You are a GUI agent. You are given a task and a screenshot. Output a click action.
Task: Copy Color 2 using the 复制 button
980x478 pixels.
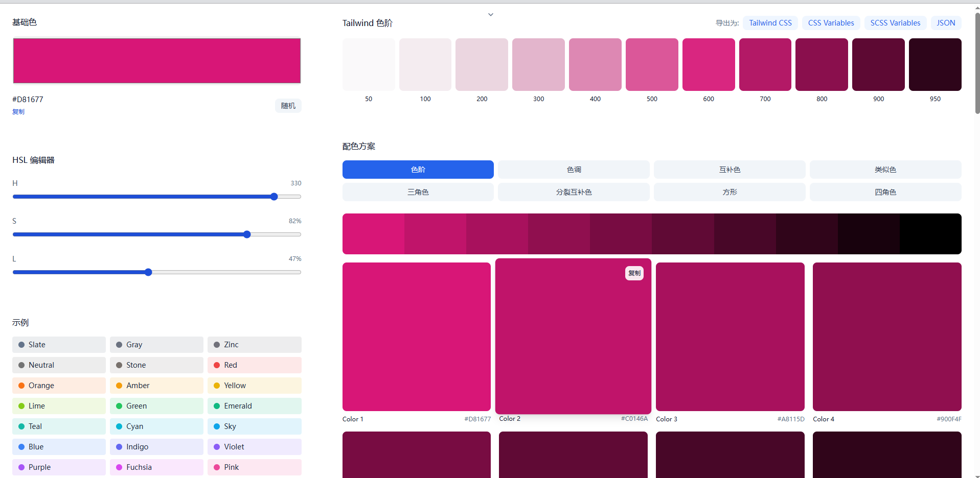pos(634,273)
